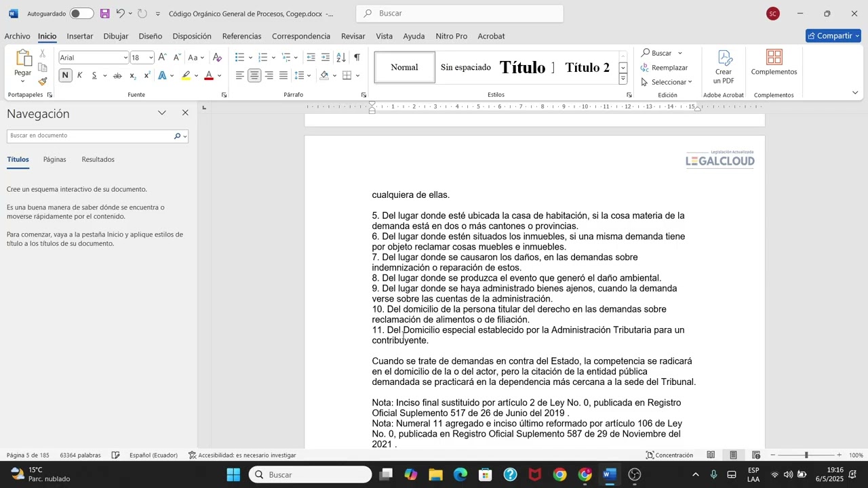The image size is (868, 488).
Task: Toggle the Autoguardado switch
Action: (81, 14)
